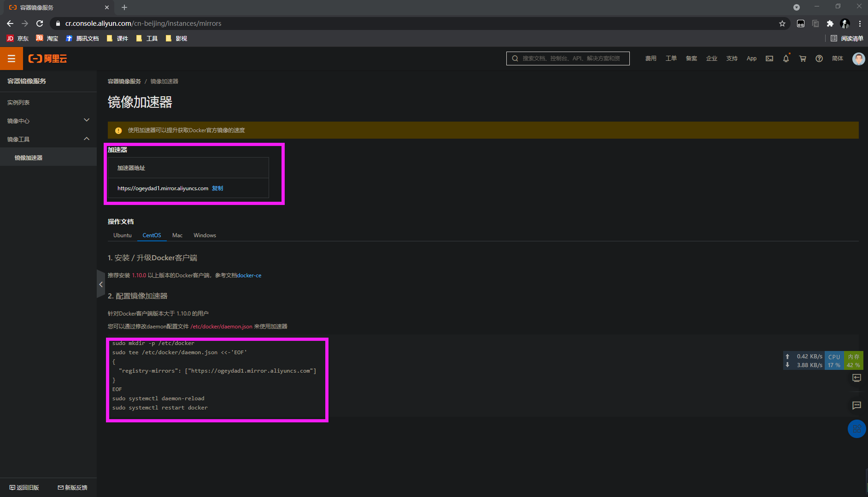Click the /etc/docker/daemon.json path text
The width and height of the screenshot is (868, 497).
coord(221,327)
